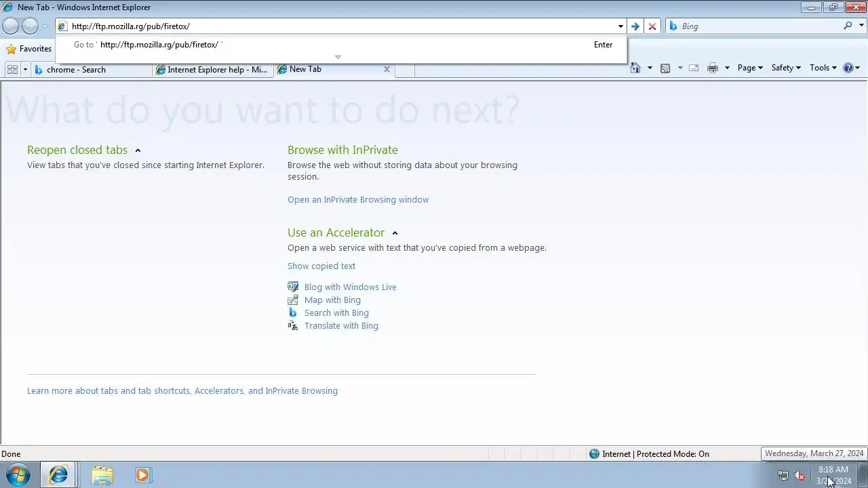Expand the Print options dropdown arrow

click(x=727, y=68)
